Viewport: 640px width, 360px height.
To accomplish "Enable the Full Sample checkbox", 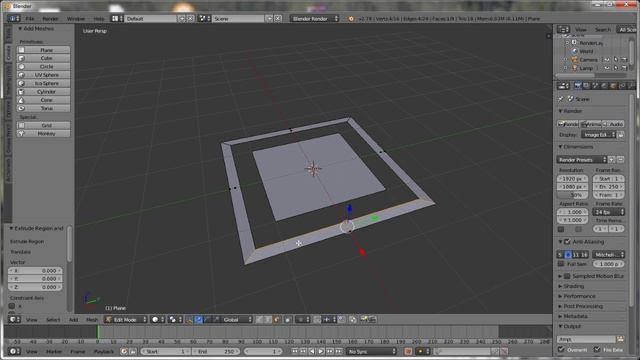I will point(562,264).
